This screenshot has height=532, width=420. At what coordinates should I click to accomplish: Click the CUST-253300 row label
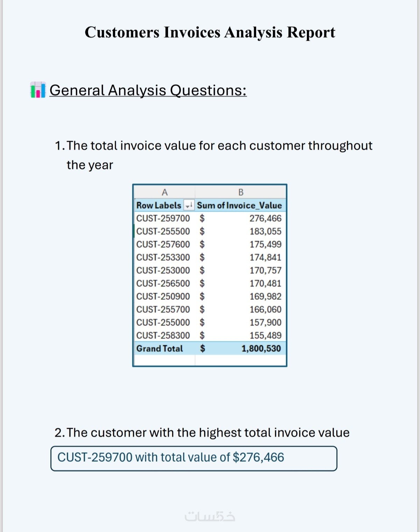[163, 257]
